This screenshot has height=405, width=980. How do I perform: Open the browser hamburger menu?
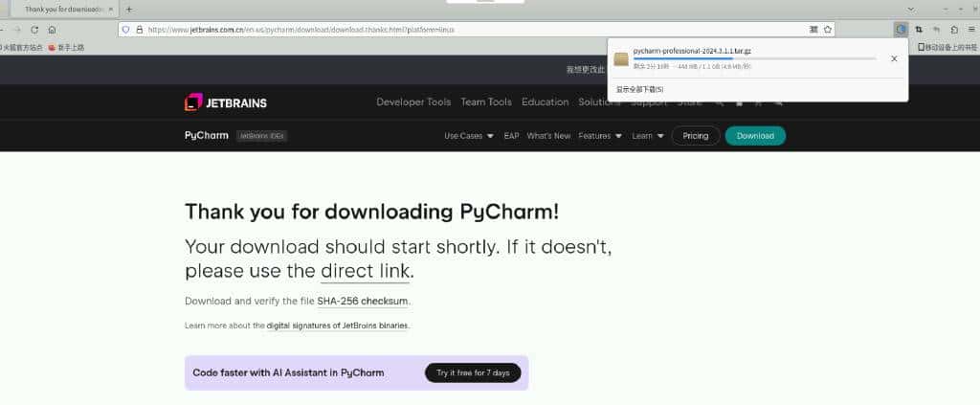[x=971, y=30]
